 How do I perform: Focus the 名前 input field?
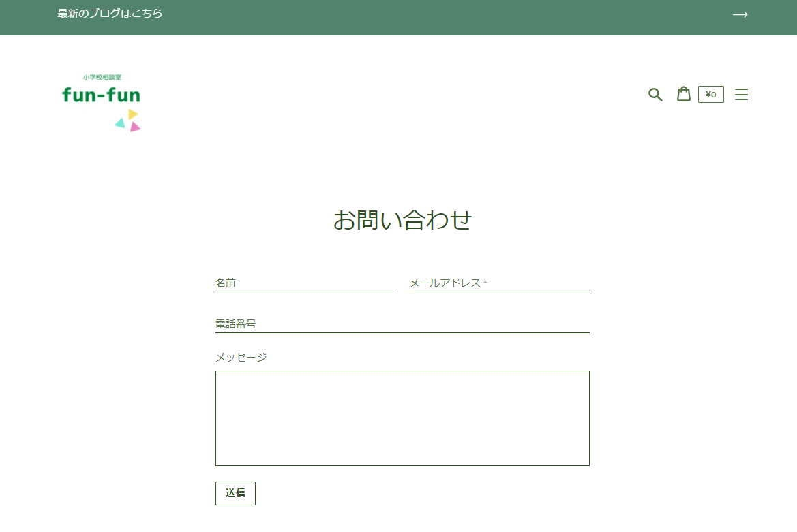click(305, 283)
